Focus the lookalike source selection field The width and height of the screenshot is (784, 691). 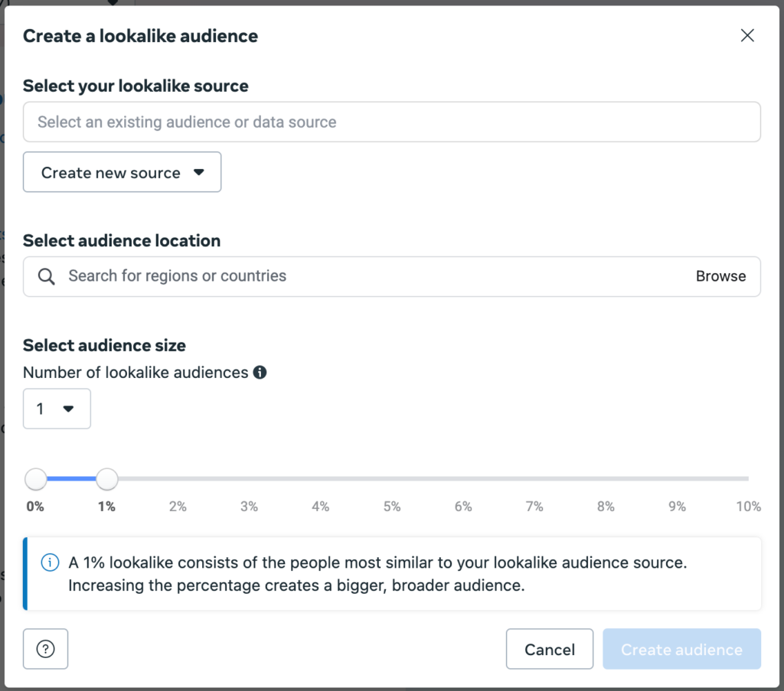click(391, 122)
